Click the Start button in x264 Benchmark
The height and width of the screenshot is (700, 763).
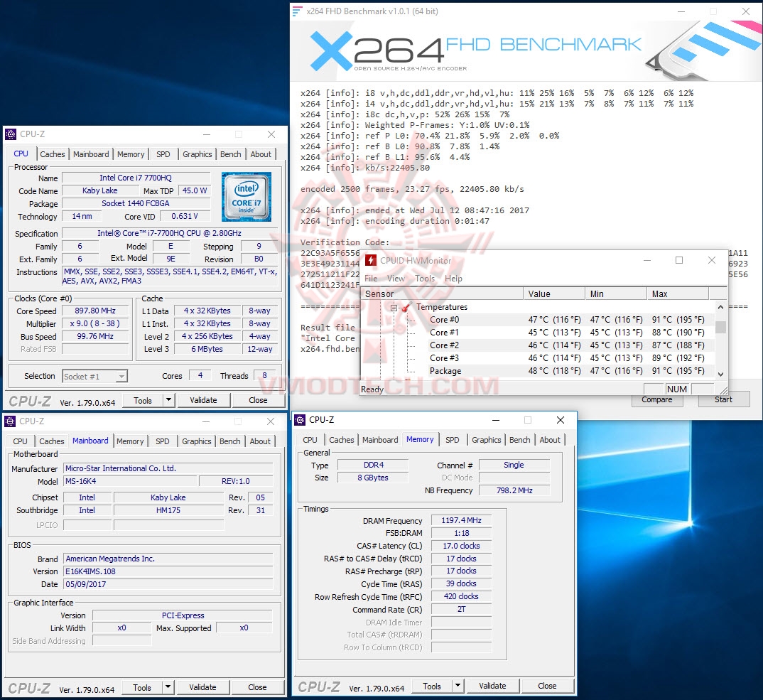point(724,399)
